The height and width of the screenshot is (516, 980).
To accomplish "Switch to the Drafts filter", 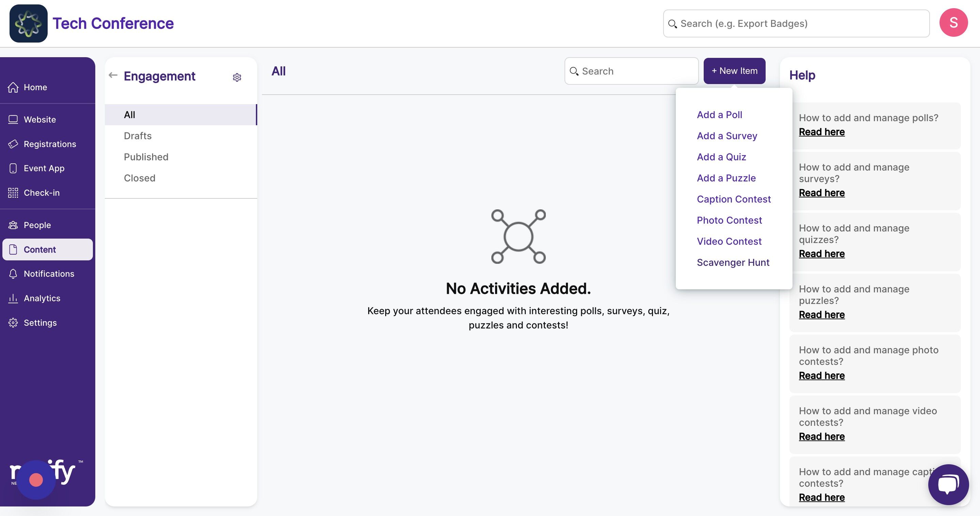I will point(137,136).
